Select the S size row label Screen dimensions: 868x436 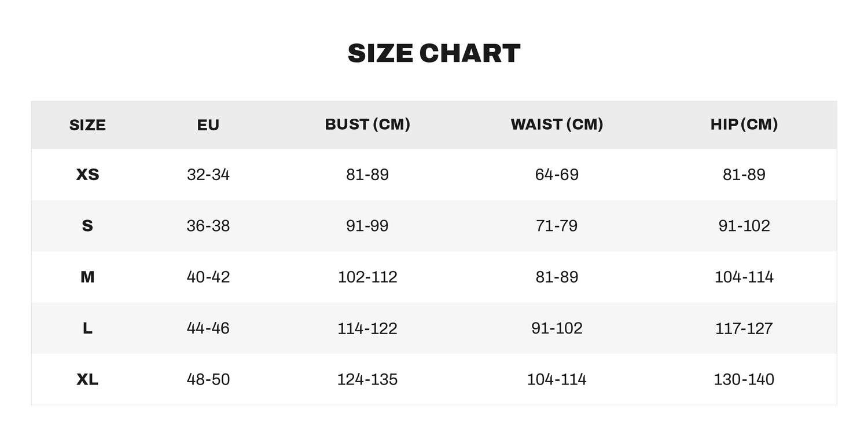pyautogui.click(x=87, y=225)
